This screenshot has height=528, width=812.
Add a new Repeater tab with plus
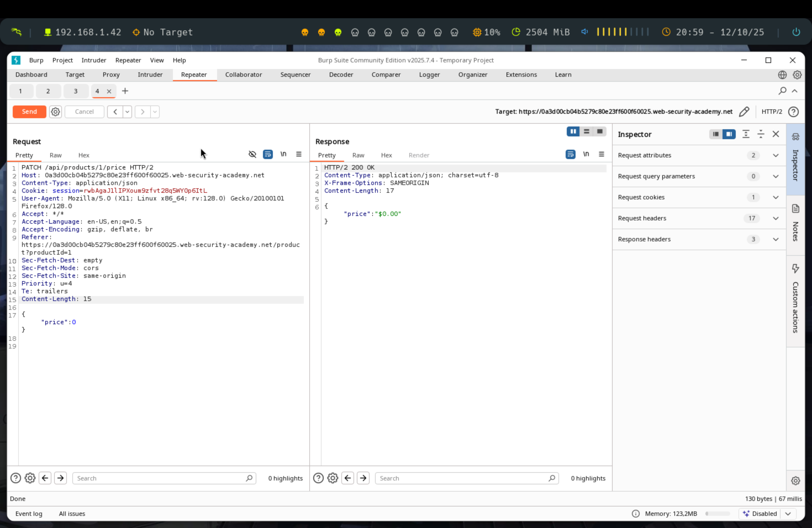tap(125, 91)
